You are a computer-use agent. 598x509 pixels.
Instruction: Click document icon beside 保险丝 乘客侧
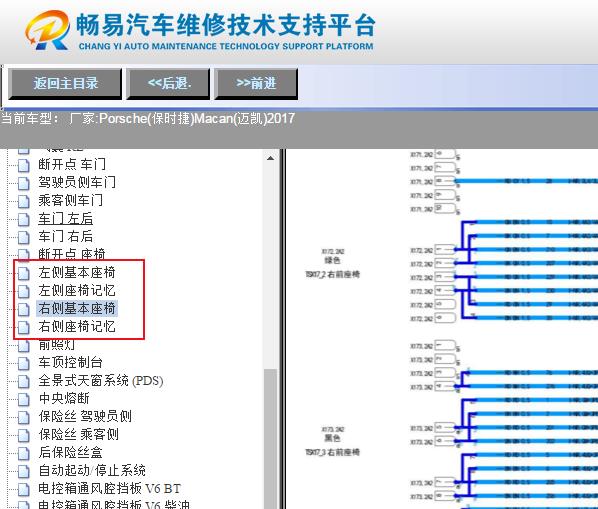click(x=24, y=435)
